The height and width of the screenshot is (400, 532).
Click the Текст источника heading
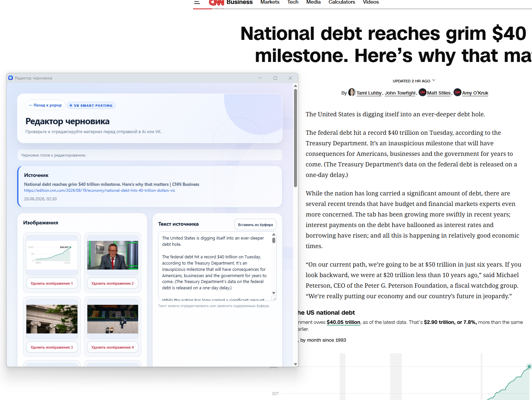[178, 224]
